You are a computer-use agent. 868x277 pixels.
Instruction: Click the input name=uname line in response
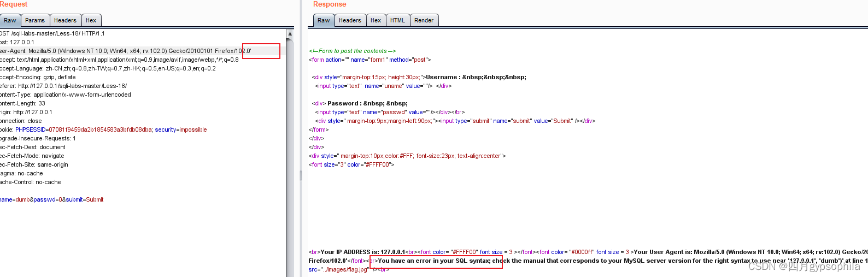(383, 86)
